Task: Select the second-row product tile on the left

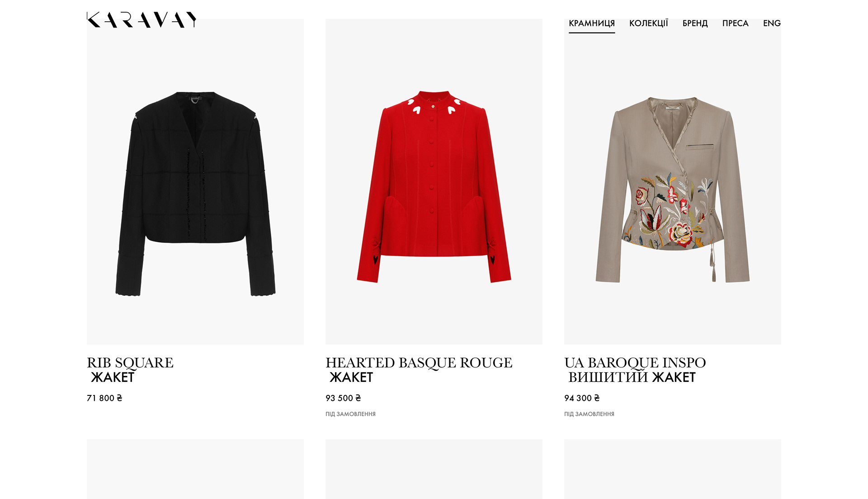Action: pos(195,469)
